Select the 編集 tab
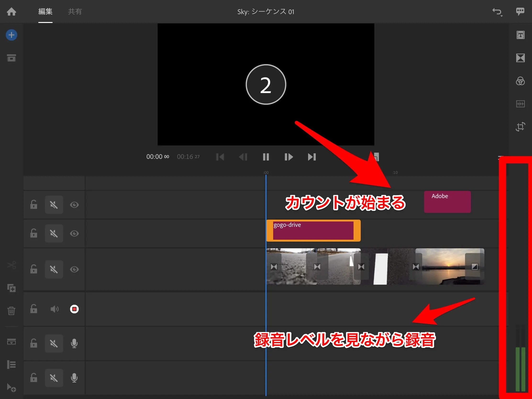Screen dimensions: 532x399 (x=45, y=11)
